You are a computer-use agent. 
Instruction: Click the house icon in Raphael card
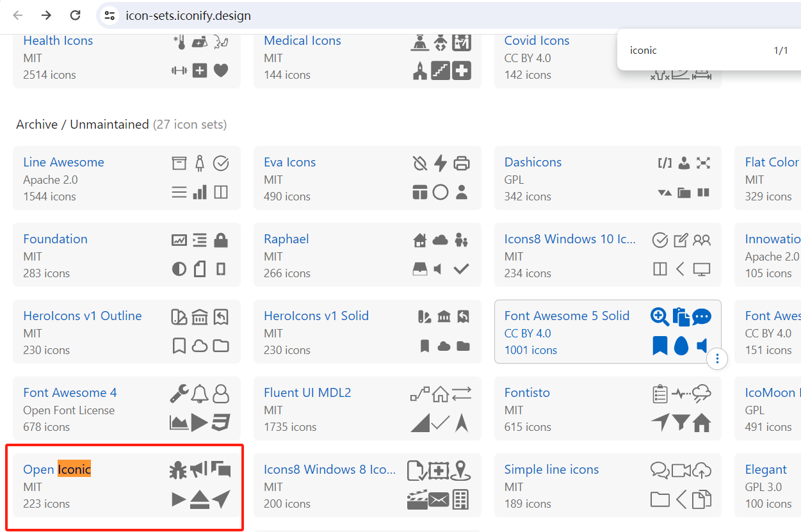pos(420,240)
